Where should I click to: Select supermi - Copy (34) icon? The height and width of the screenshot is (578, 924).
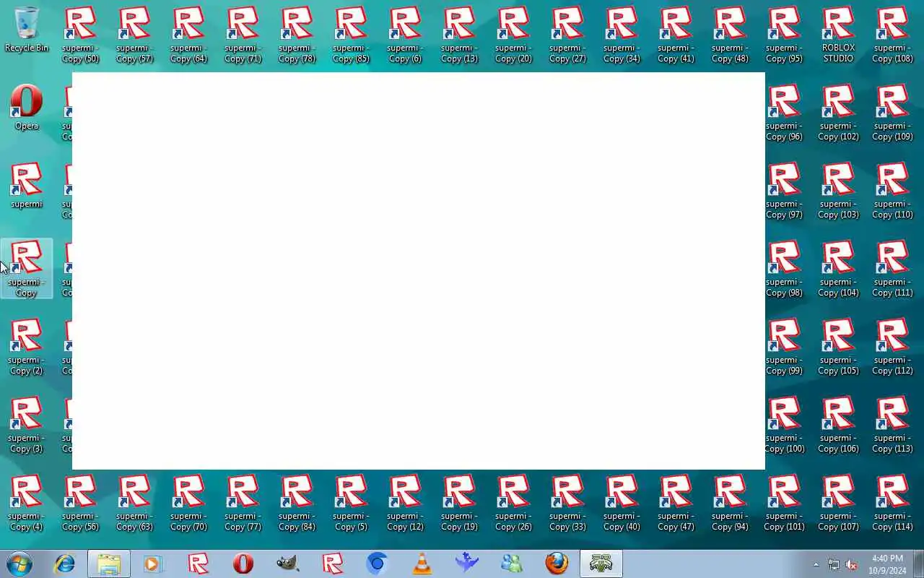(622, 35)
